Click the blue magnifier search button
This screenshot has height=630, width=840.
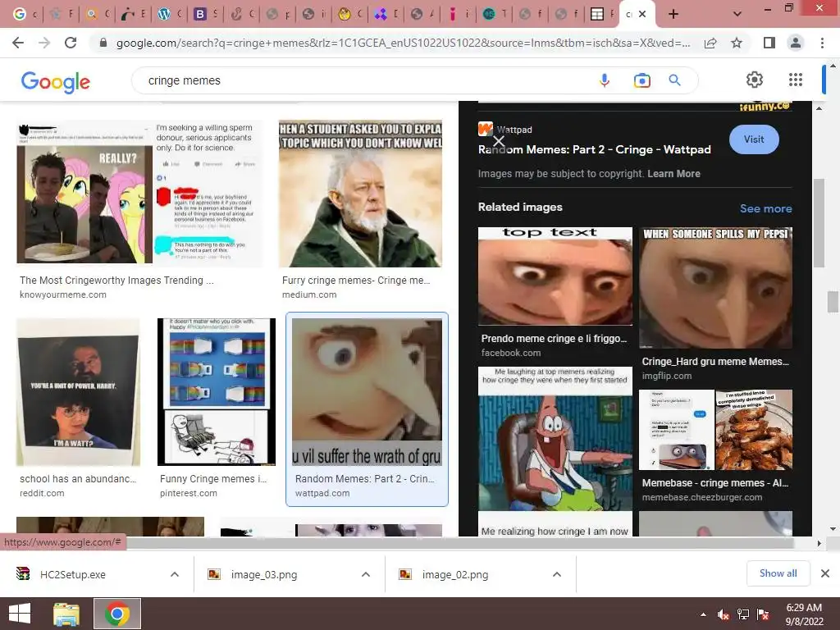pos(675,80)
